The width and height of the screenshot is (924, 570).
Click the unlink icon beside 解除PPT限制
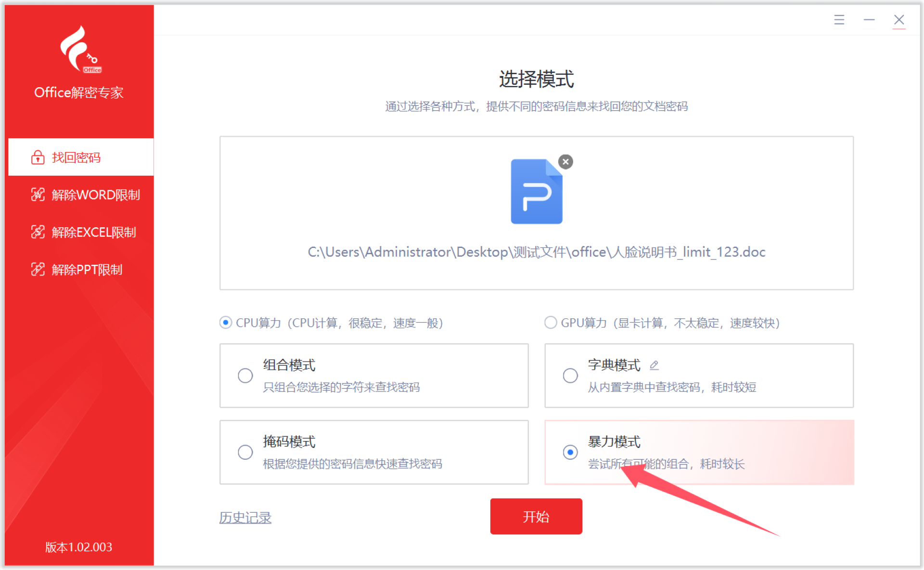[38, 270]
